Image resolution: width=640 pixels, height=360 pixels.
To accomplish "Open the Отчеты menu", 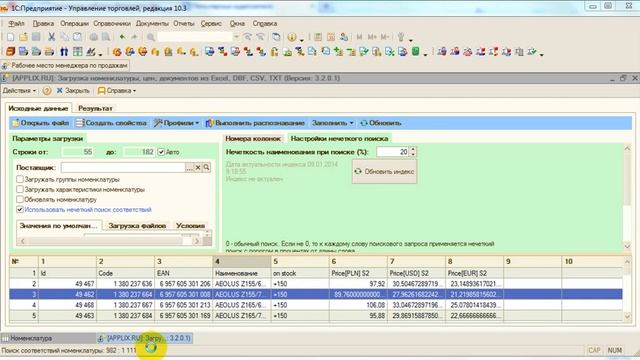I will click(184, 24).
